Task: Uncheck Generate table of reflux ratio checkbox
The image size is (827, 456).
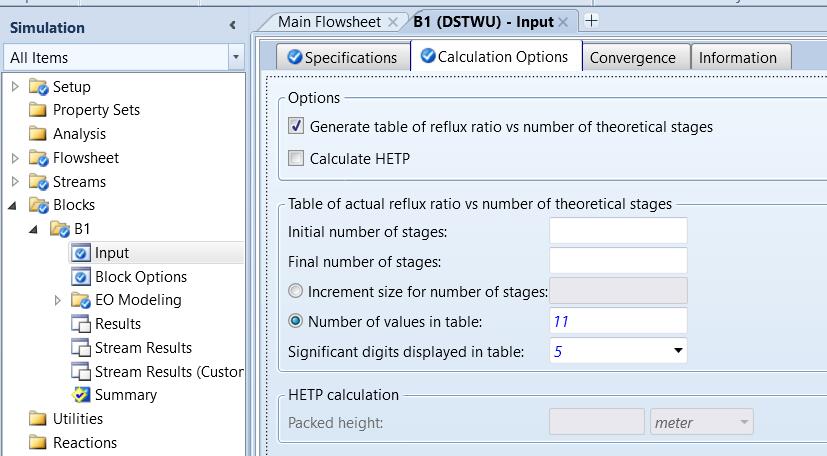Action: click(296, 127)
